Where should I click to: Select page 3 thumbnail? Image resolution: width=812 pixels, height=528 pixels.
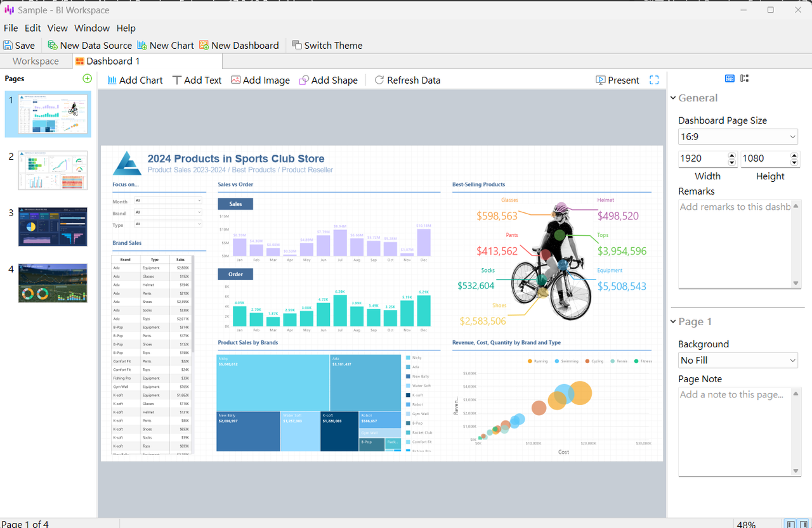[53, 226]
